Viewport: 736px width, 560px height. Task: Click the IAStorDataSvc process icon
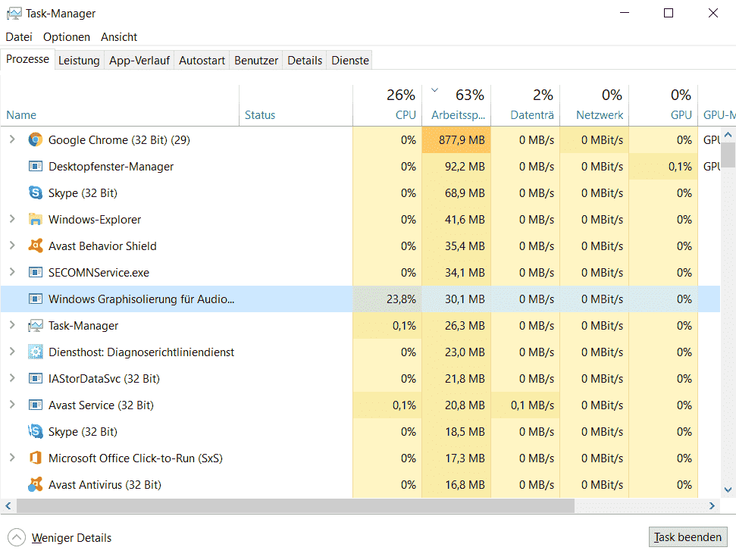[35, 378]
